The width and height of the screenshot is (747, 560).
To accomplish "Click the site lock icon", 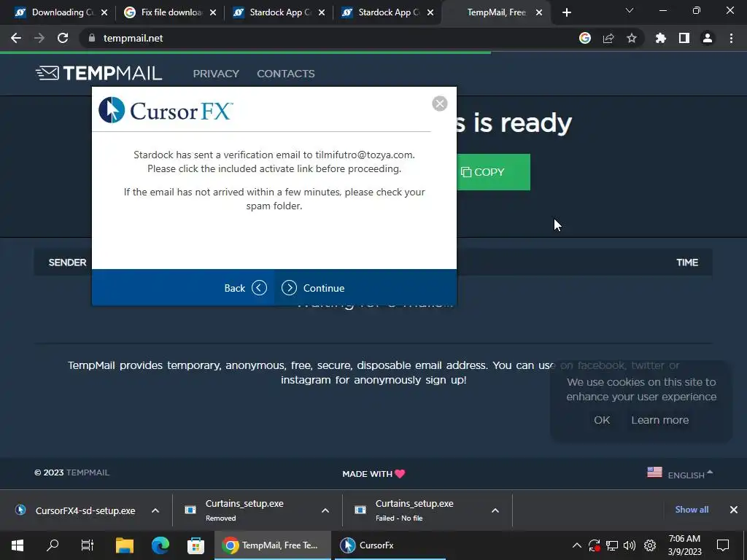I will coord(92,38).
